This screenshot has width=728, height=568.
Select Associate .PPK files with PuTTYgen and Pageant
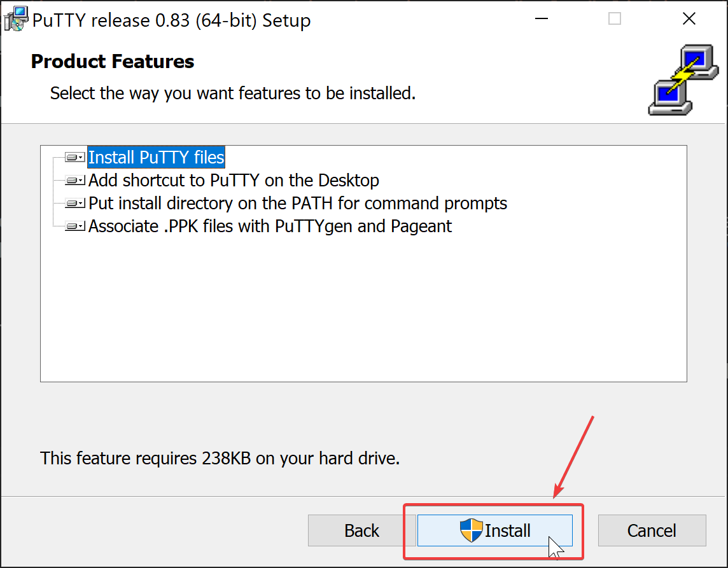pos(270,226)
